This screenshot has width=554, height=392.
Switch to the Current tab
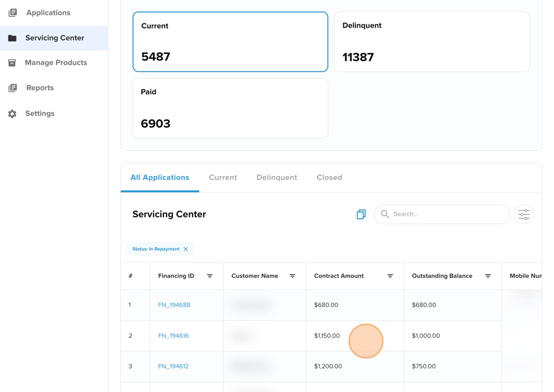click(223, 177)
